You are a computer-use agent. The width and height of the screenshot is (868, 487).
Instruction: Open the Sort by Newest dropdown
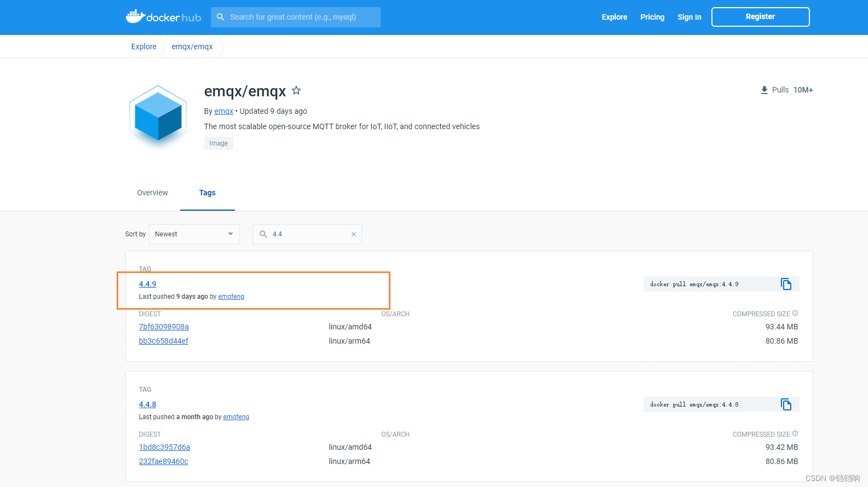point(194,234)
